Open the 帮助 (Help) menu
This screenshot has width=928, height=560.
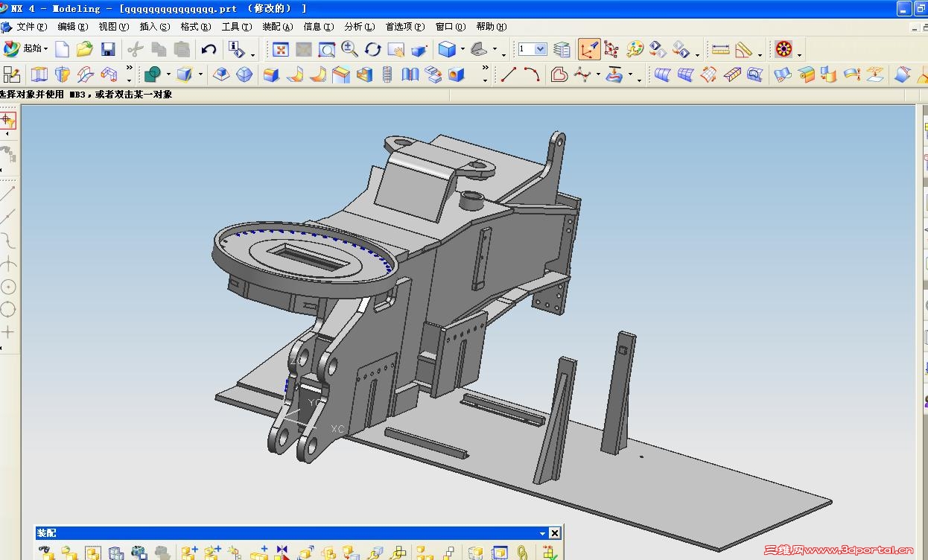tap(491, 27)
